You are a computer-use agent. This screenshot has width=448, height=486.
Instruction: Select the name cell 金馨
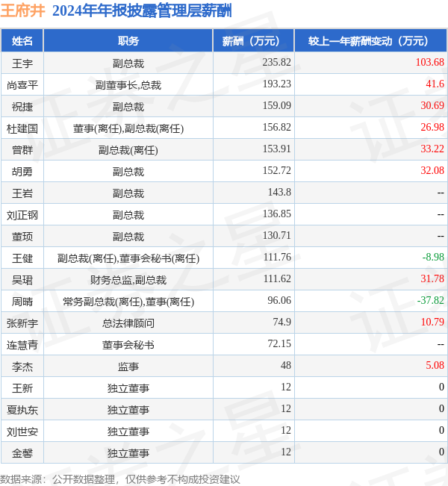(x=22, y=453)
